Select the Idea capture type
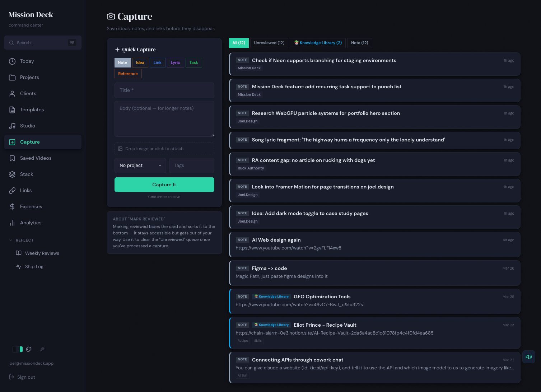 click(140, 63)
